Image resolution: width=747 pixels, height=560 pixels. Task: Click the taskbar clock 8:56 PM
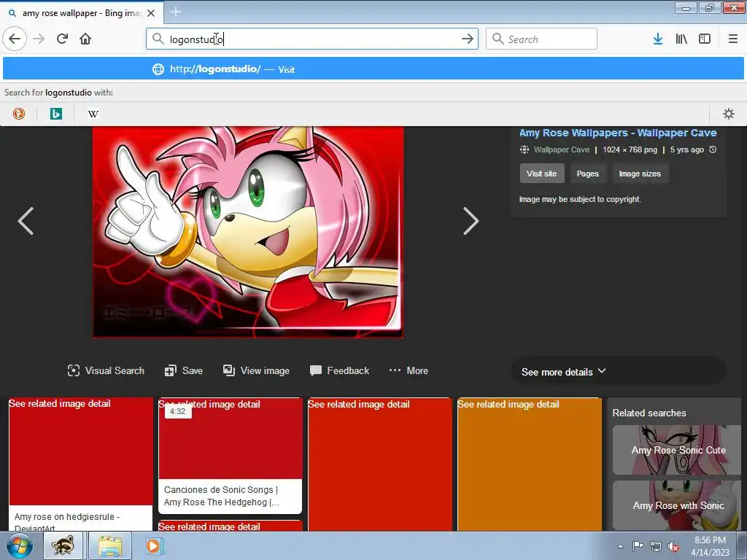pyautogui.click(x=710, y=545)
